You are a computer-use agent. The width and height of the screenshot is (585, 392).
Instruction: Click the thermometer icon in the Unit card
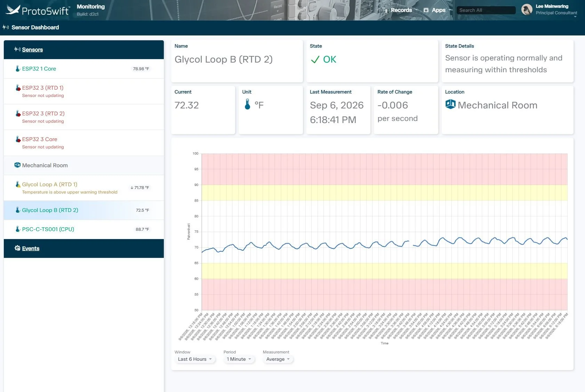(x=247, y=104)
